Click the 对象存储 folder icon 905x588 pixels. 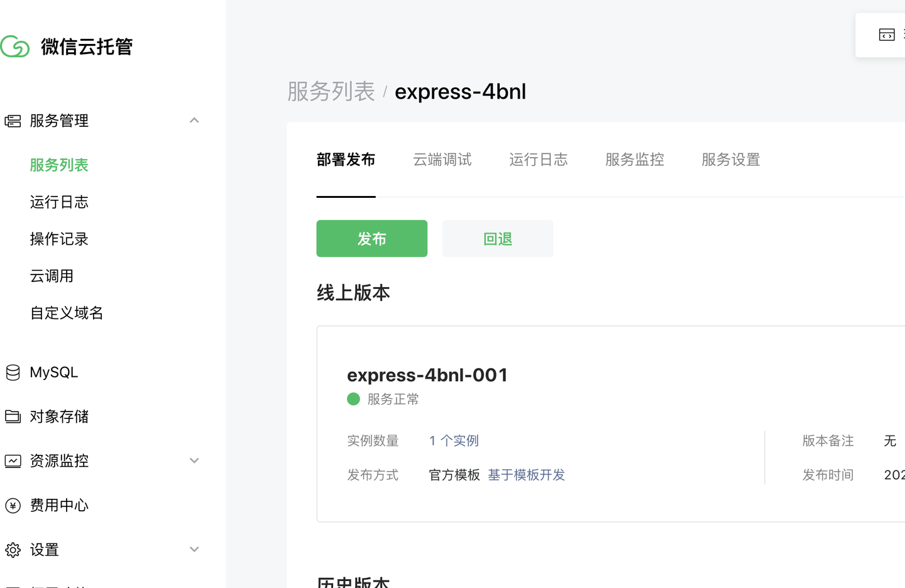click(13, 416)
